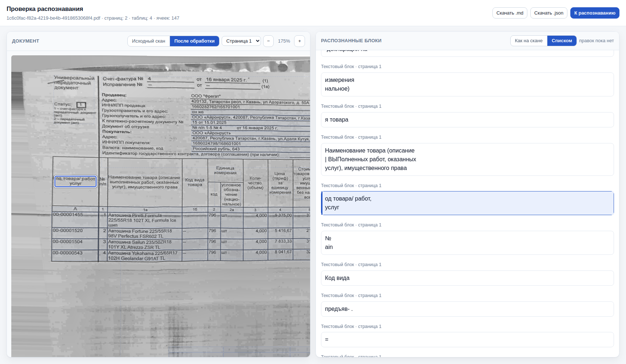Zoom out with the minus button

point(268,41)
